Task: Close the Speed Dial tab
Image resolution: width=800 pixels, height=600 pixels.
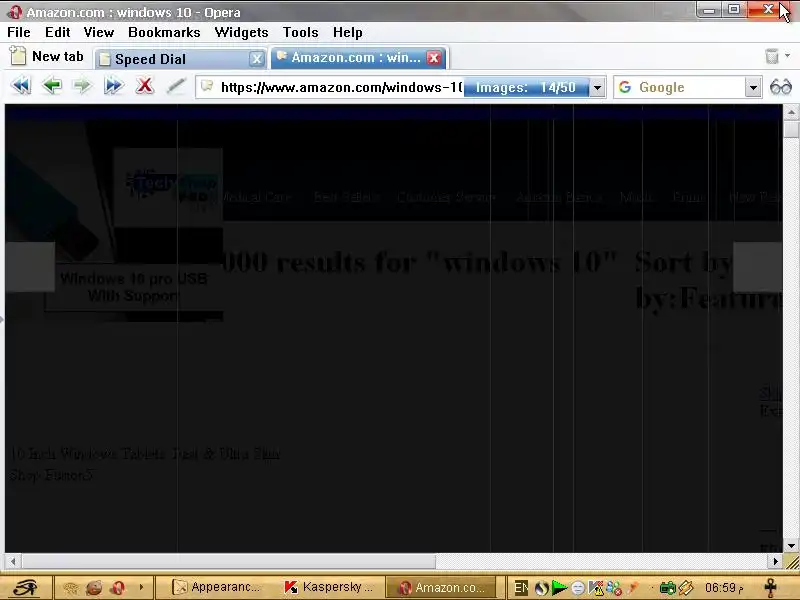Action: coord(257,59)
